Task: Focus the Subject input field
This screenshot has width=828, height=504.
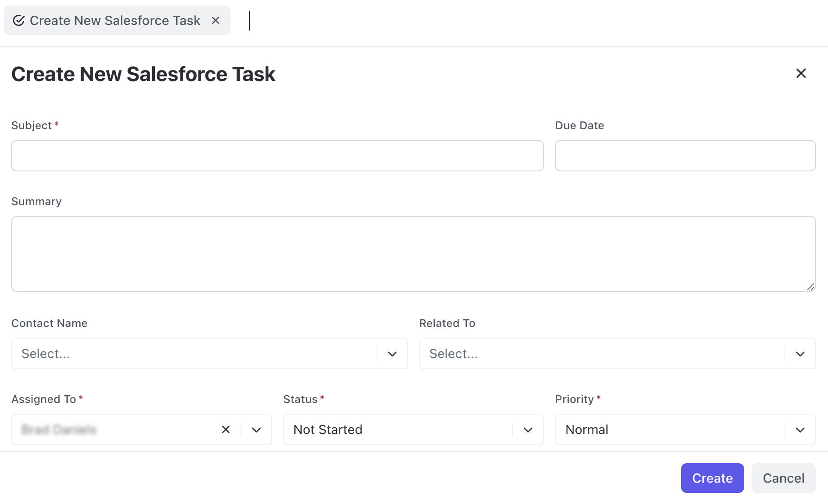Action: coord(277,156)
